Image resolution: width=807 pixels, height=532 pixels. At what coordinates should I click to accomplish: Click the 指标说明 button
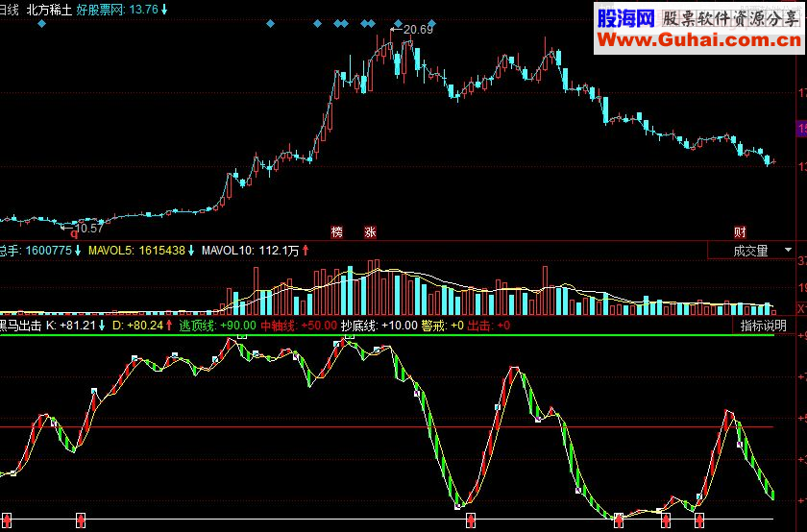point(763,326)
